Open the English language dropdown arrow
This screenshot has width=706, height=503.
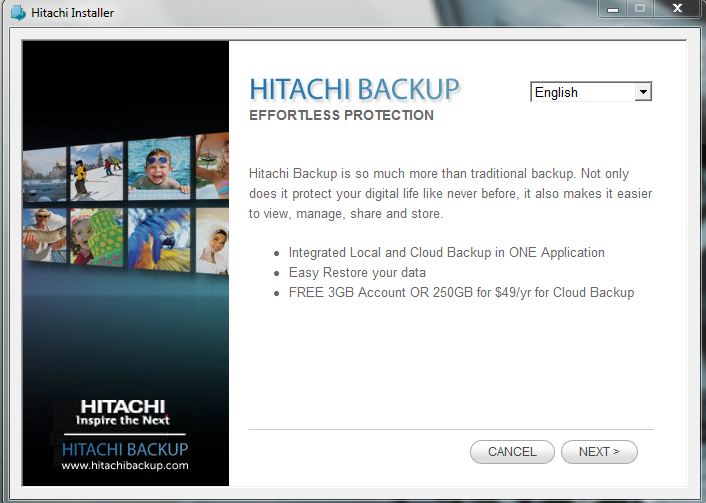tap(643, 92)
